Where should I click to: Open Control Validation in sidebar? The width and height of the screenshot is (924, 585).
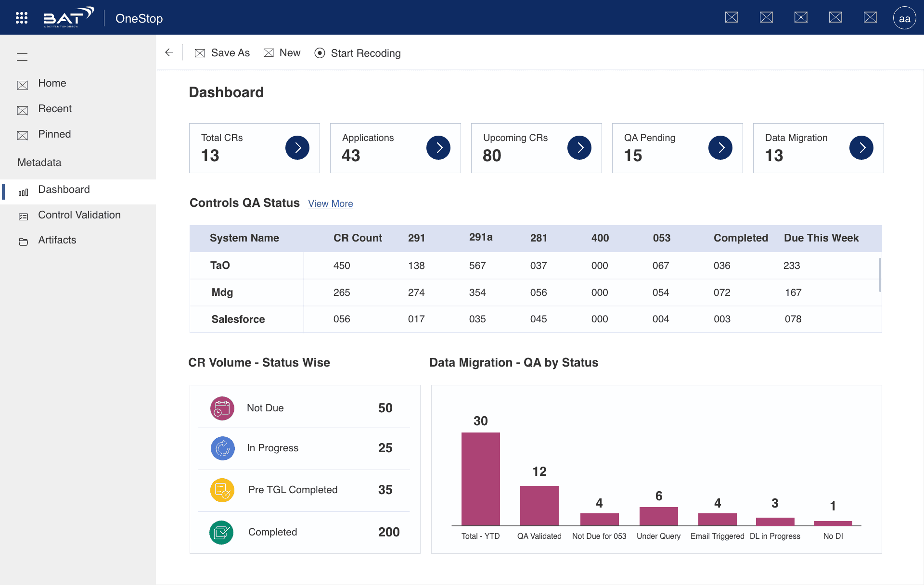79,215
